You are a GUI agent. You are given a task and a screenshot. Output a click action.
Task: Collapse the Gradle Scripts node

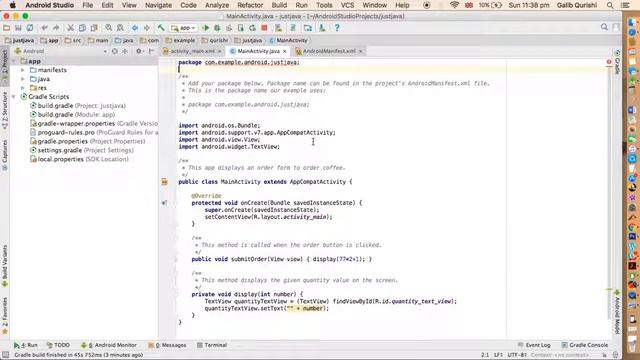pyautogui.click(x=14, y=97)
